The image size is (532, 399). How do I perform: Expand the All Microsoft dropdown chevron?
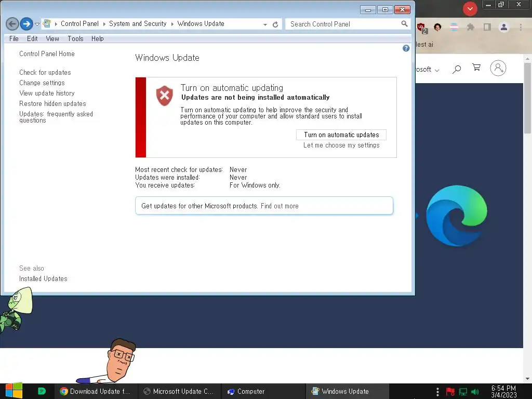[x=437, y=70]
